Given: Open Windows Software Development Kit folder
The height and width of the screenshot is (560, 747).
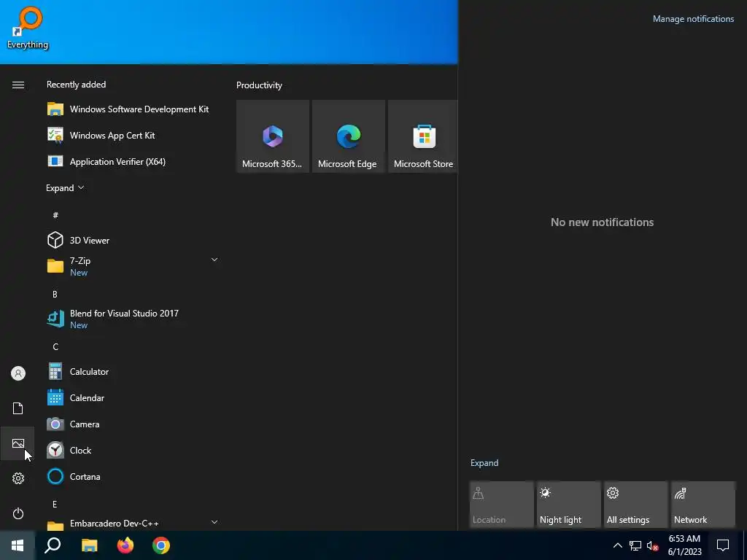Looking at the screenshot, I should pos(133,109).
